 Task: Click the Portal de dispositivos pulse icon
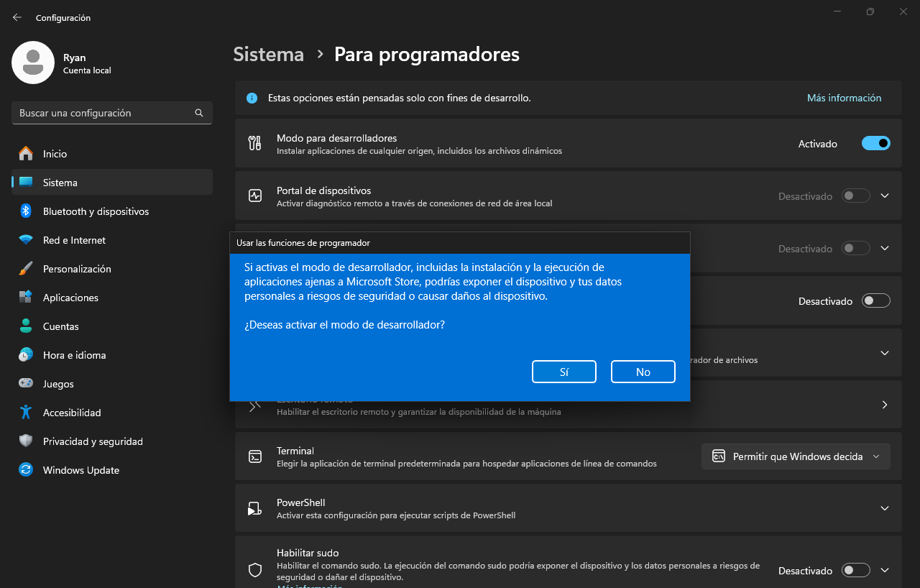[254, 196]
